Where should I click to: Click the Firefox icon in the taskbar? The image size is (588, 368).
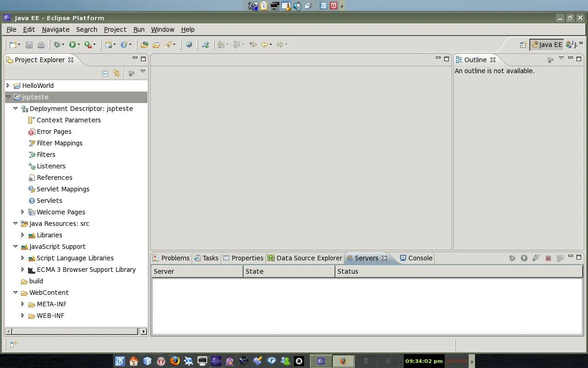175,361
